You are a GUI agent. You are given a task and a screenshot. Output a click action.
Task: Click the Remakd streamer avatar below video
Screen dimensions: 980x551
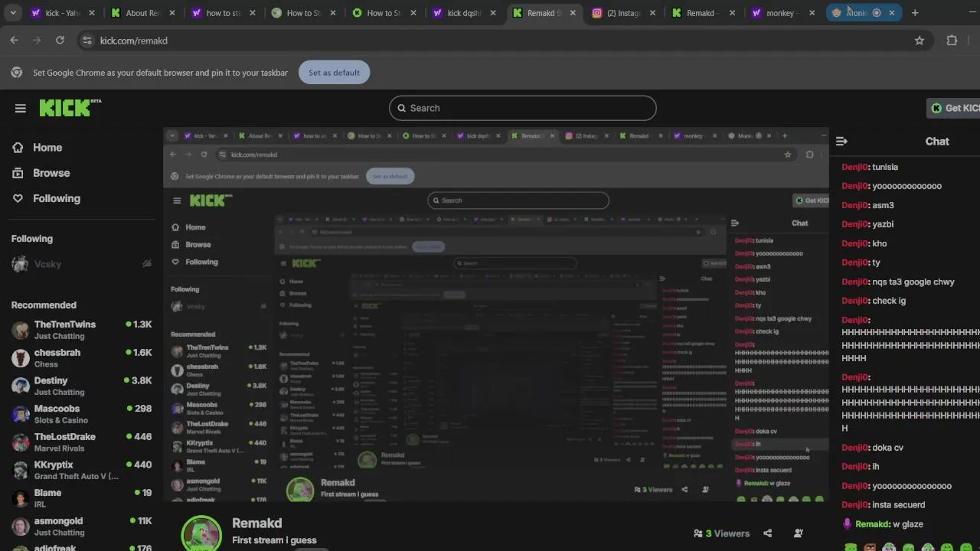pyautogui.click(x=201, y=533)
